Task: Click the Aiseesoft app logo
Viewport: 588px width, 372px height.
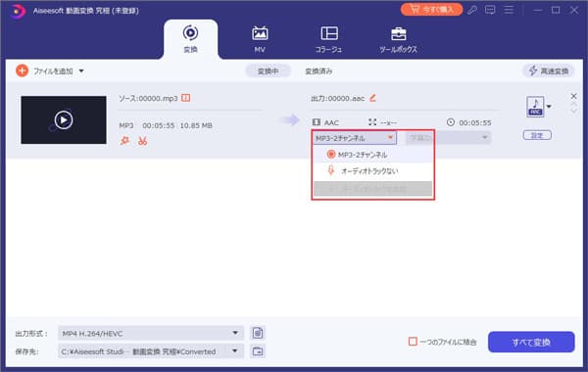Action: tap(18, 11)
